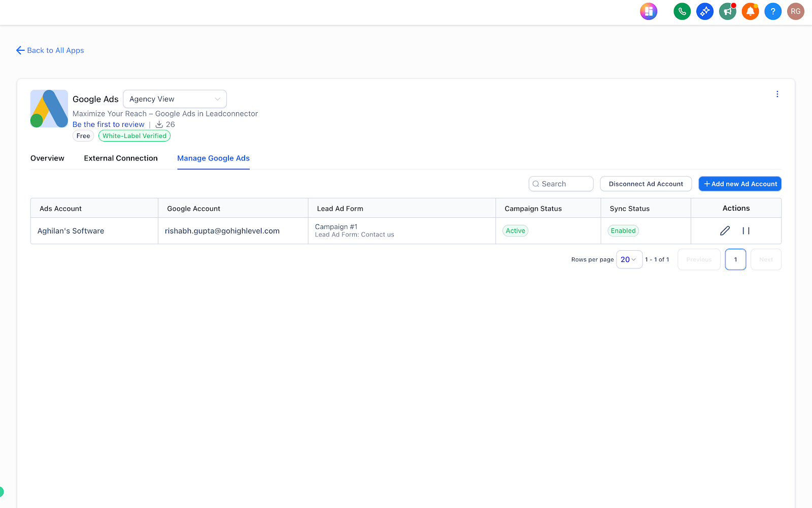Click the Search input field

coord(561,184)
